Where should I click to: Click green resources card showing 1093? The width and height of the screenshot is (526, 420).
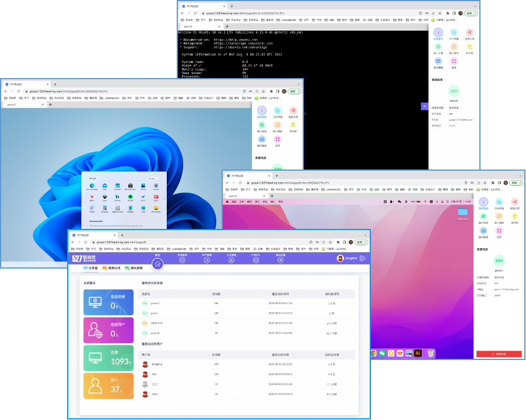click(108, 358)
